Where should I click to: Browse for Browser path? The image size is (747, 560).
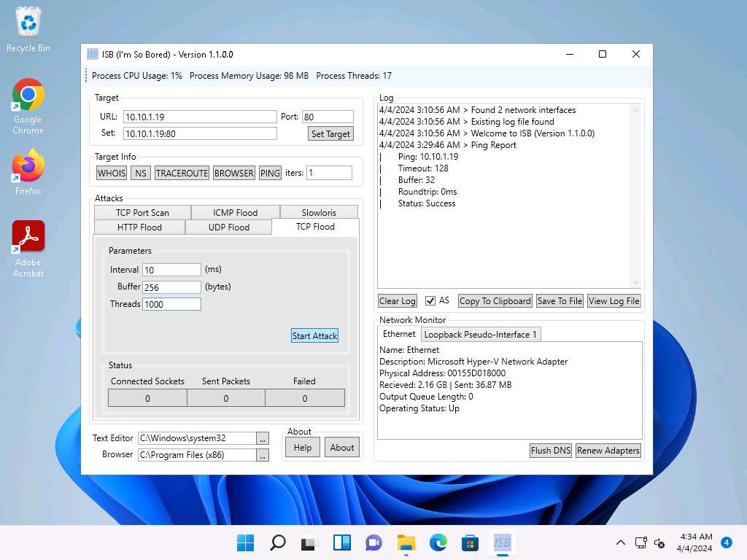263,455
